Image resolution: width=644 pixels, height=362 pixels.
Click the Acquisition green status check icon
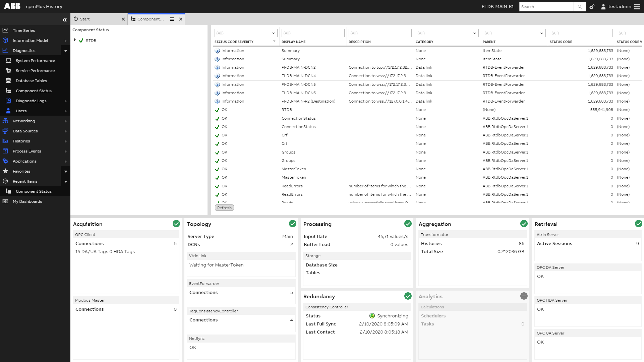coord(176,224)
